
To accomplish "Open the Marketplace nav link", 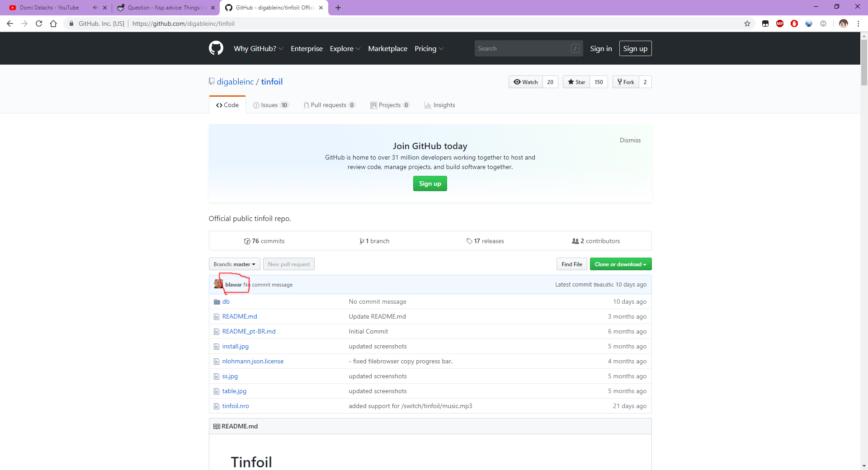I will coord(387,48).
